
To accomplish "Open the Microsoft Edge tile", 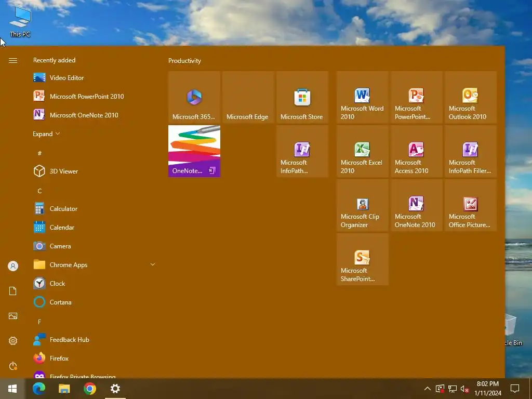I will pyautogui.click(x=248, y=97).
